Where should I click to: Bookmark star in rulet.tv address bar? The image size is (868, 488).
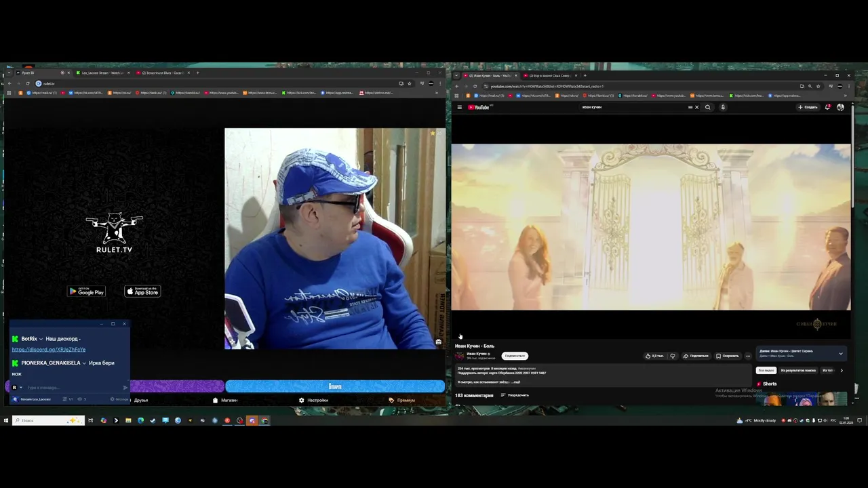[x=409, y=83]
